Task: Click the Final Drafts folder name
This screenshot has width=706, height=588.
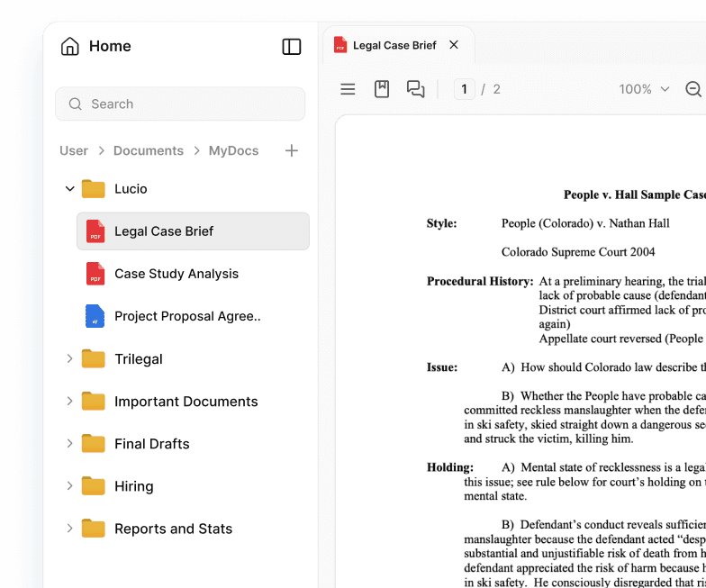Action: pos(151,443)
